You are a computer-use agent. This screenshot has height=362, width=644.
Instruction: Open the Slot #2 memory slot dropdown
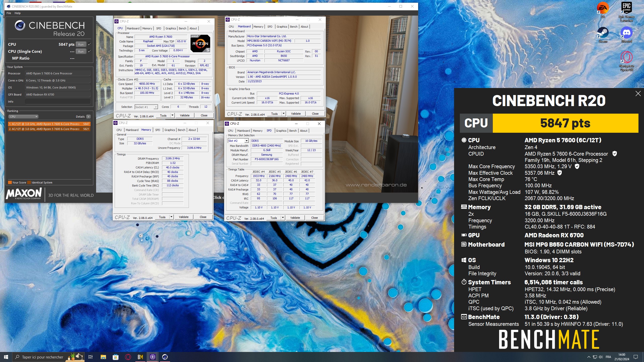click(x=238, y=141)
